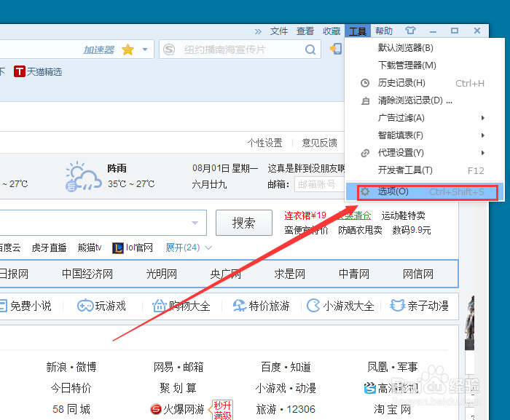
Task: Click the 加速器 label in address bar
Action: click(x=99, y=50)
